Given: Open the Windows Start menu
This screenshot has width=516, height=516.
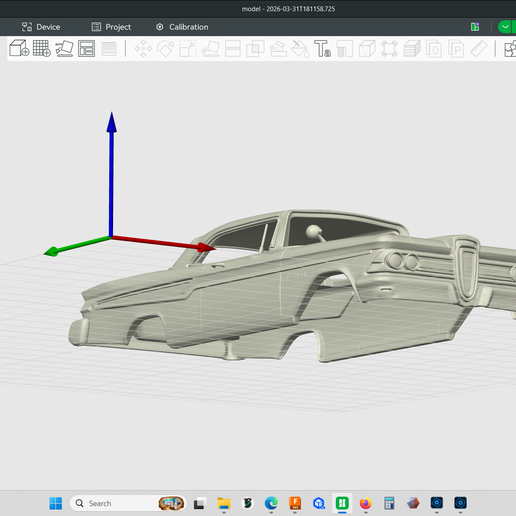Looking at the screenshot, I should (x=56, y=503).
